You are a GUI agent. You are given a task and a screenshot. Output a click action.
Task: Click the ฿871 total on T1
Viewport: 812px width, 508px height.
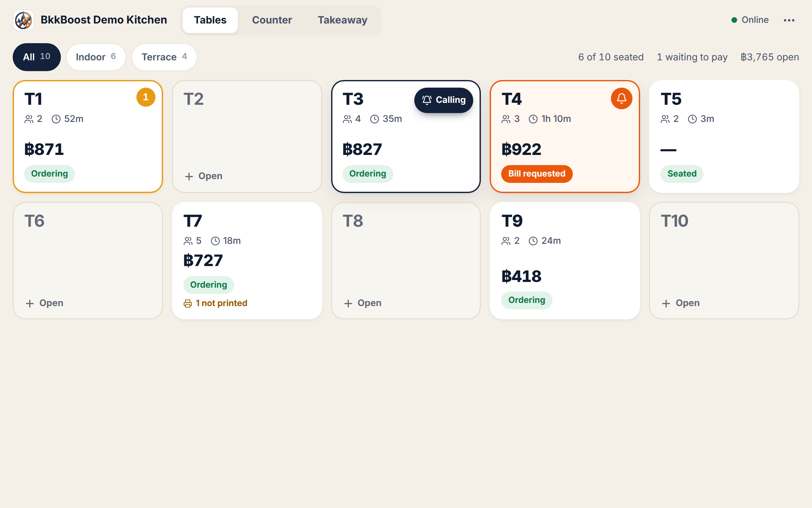(x=44, y=149)
